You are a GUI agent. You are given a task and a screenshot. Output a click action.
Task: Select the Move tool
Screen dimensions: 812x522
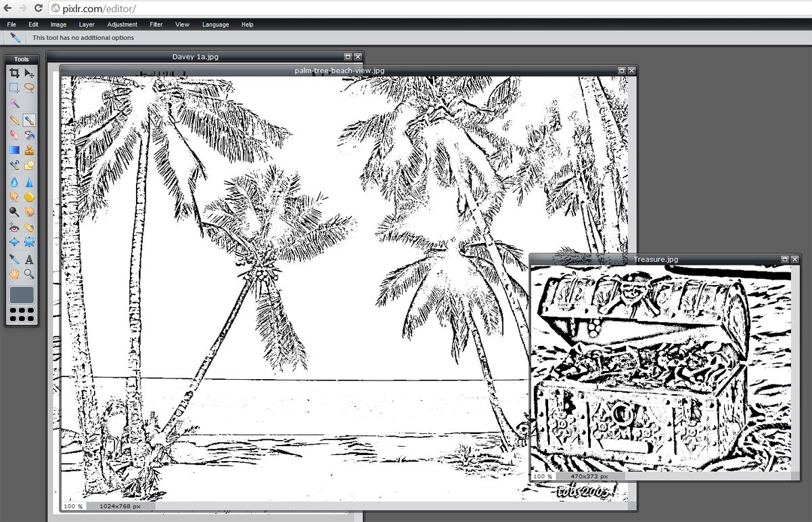click(x=29, y=74)
